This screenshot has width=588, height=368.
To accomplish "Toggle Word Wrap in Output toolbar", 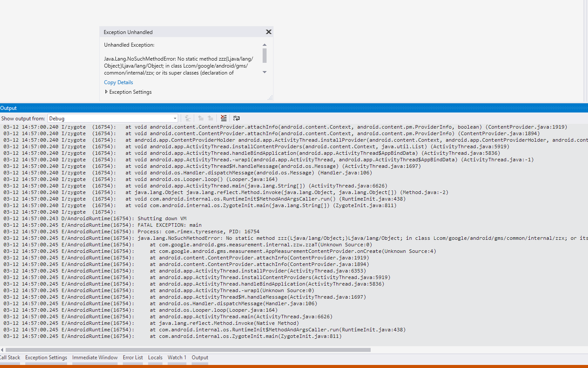I will click(x=237, y=118).
